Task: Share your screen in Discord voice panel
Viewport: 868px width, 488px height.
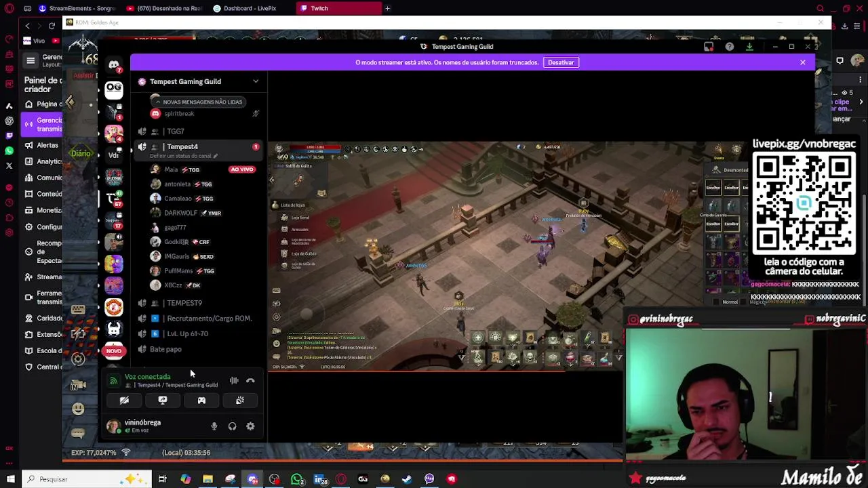Action: pos(163,401)
